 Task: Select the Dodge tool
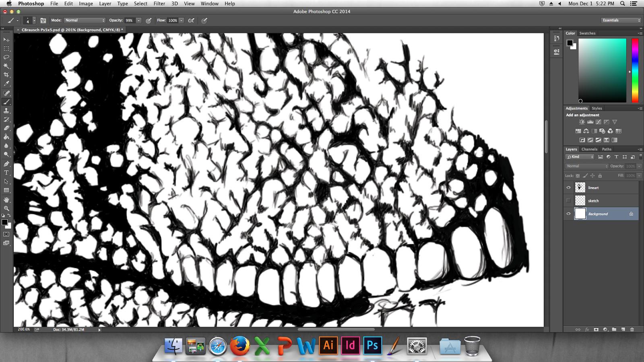pos(6,154)
